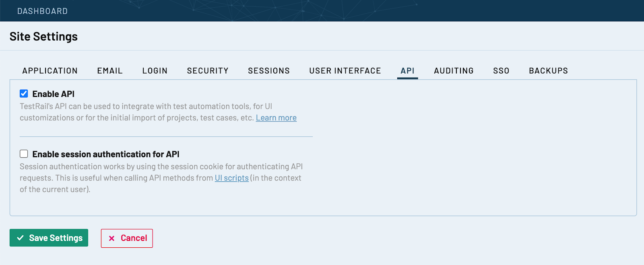The height and width of the screenshot is (265, 644).
Task: Switch to the Email tab
Action: pyautogui.click(x=110, y=71)
